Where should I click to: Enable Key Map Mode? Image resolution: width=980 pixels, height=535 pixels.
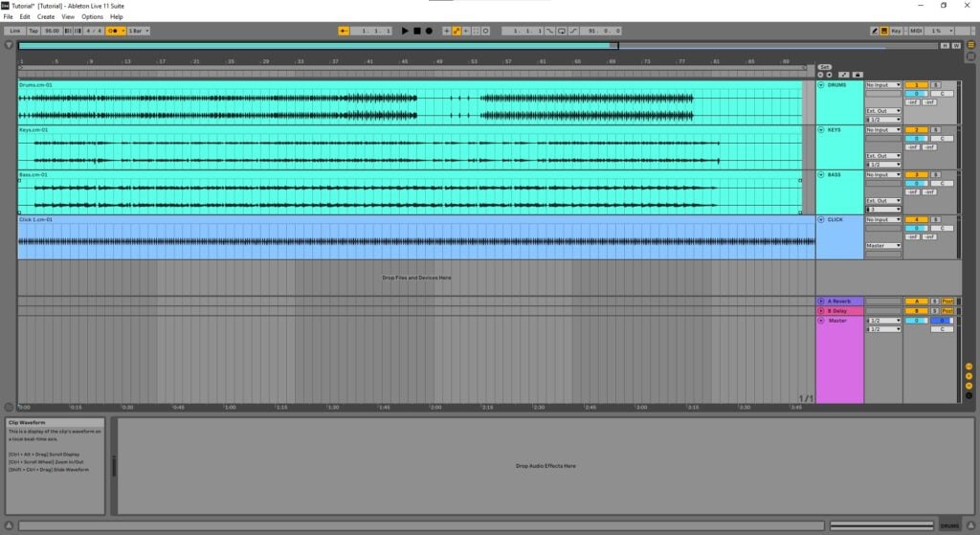click(896, 31)
